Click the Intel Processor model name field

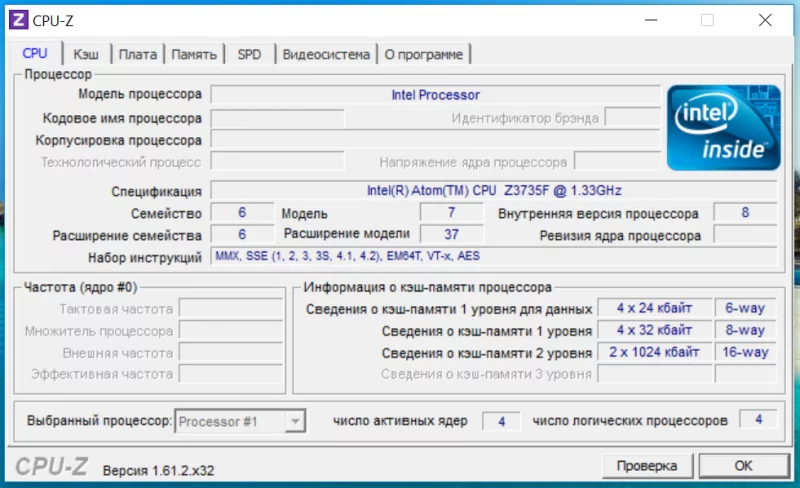(x=435, y=95)
